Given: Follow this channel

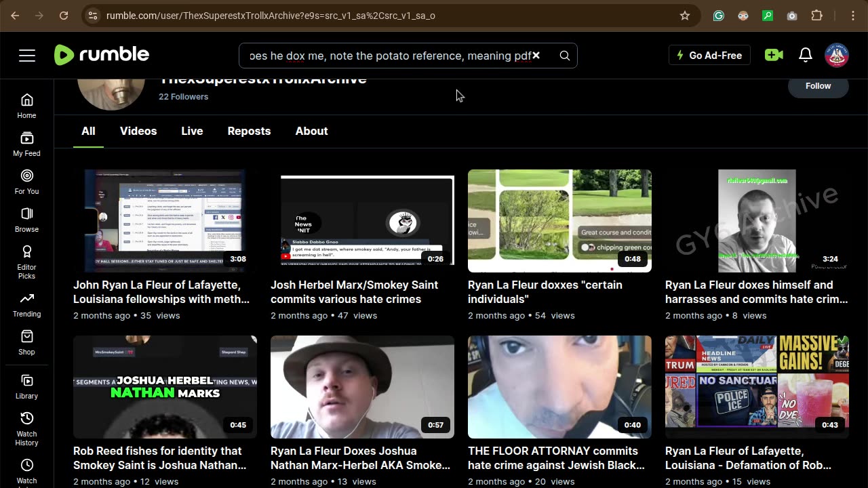Looking at the screenshot, I should (818, 86).
